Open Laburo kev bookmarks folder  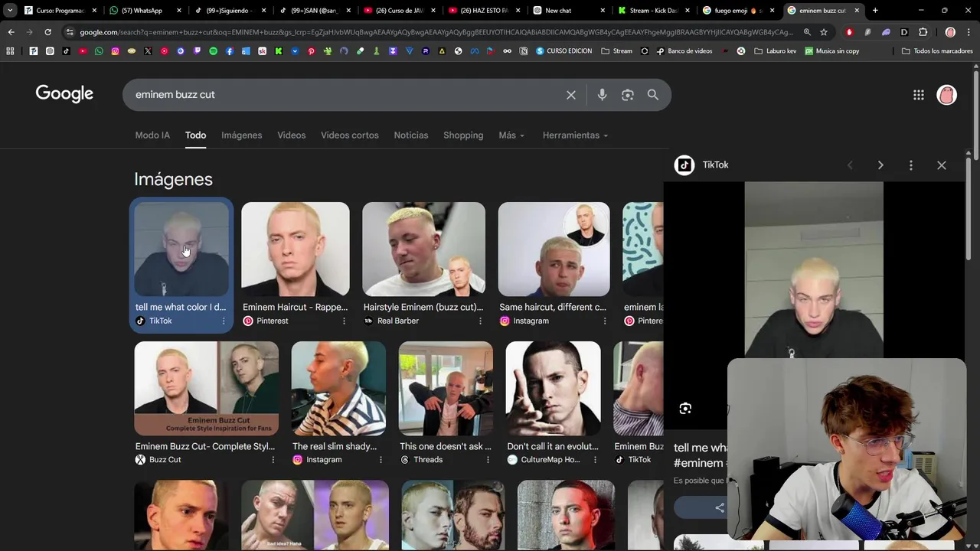point(776,51)
